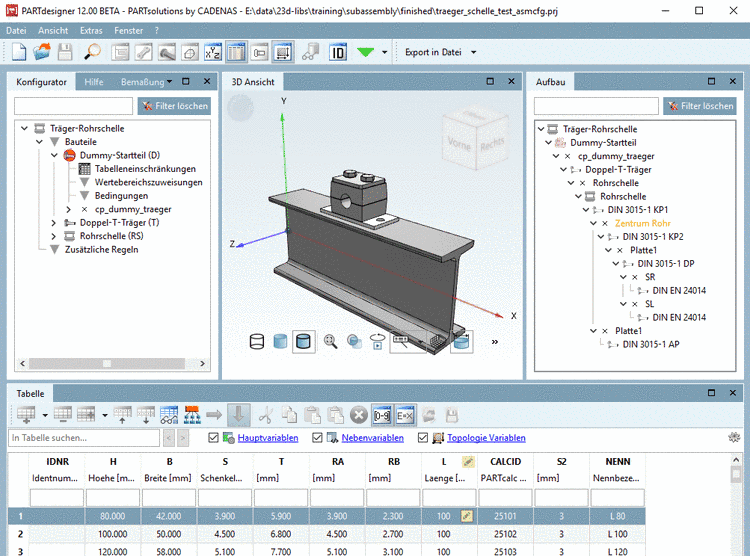Select wireframe display mode in 3D view
The height and width of the screenshot is (556, 750).
point(257,342)
